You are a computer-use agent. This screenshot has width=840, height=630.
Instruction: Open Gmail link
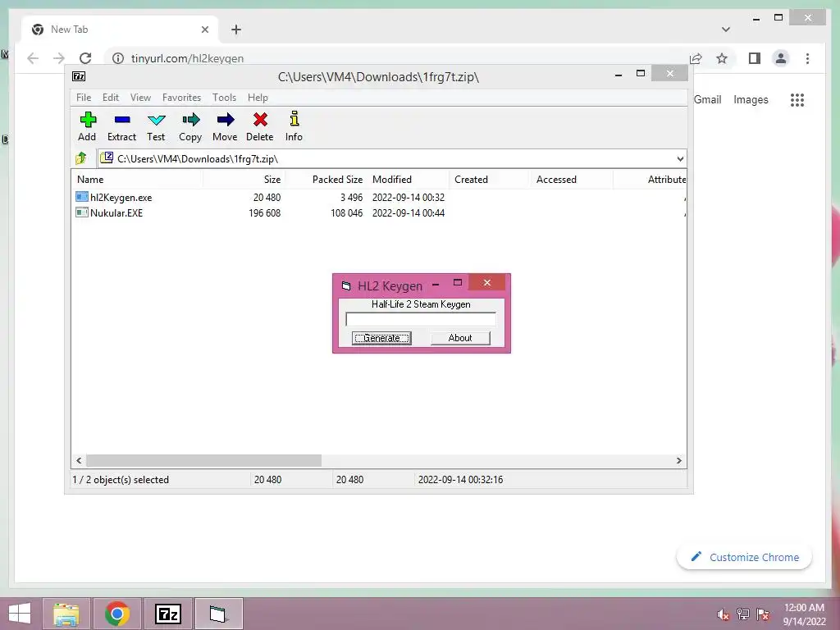click(x=707, y=99)
